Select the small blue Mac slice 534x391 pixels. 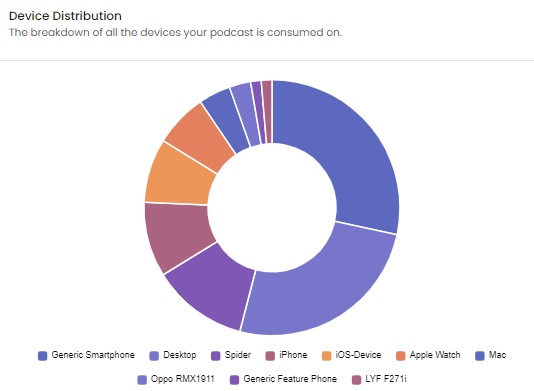pos(227,119)
